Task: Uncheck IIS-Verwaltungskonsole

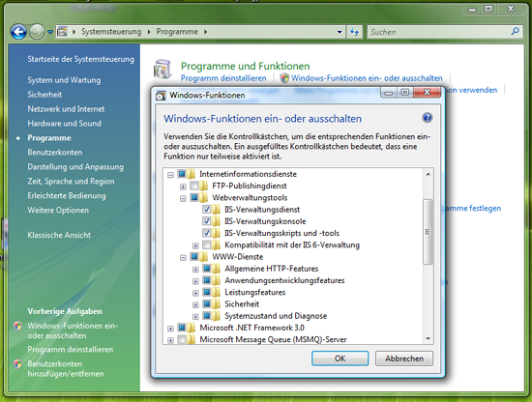Action: (207, 221)
